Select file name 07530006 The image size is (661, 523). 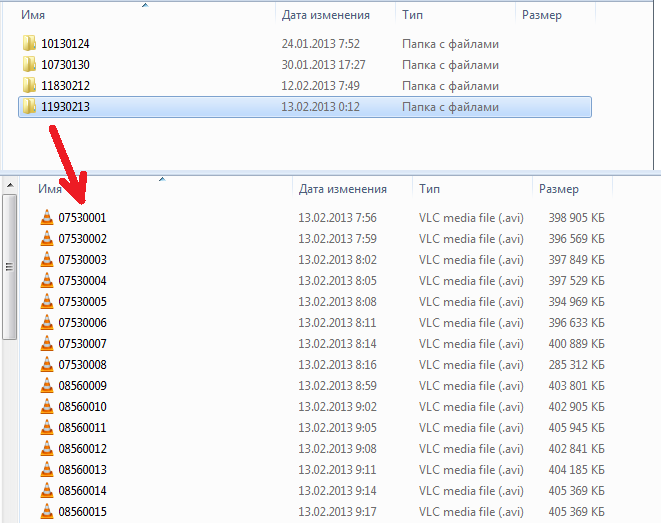click(82, 322)
